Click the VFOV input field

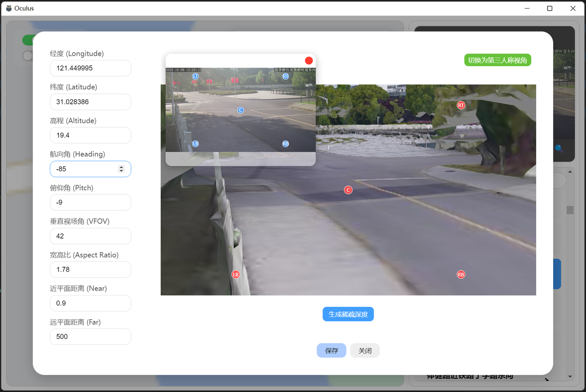tap(90, 236)
